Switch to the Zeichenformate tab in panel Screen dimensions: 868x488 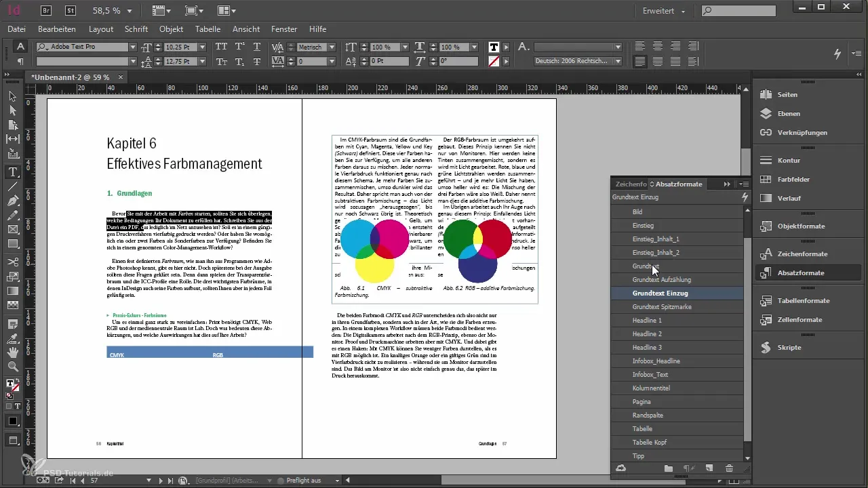coord(630,184)
